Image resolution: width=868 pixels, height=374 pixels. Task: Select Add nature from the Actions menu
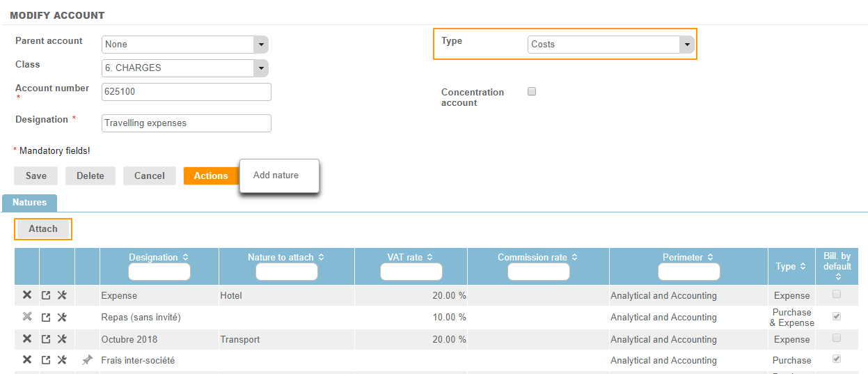pos(276,176)
